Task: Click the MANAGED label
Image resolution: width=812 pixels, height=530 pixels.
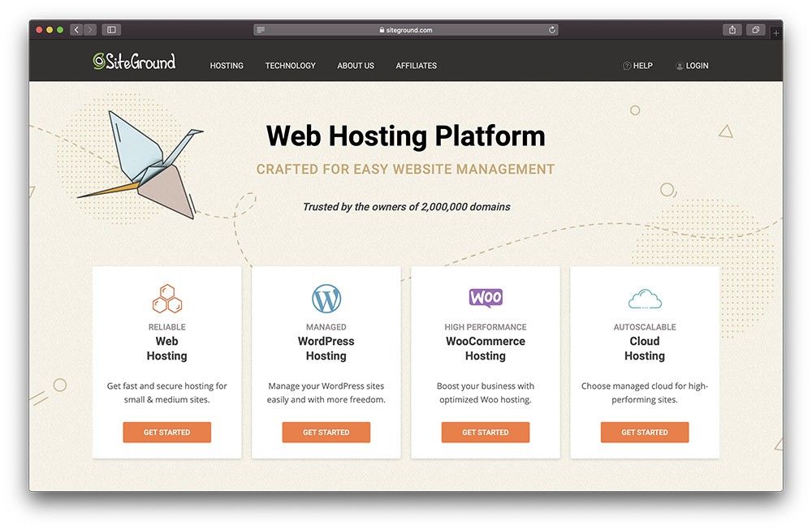Action: coord(326,327)
